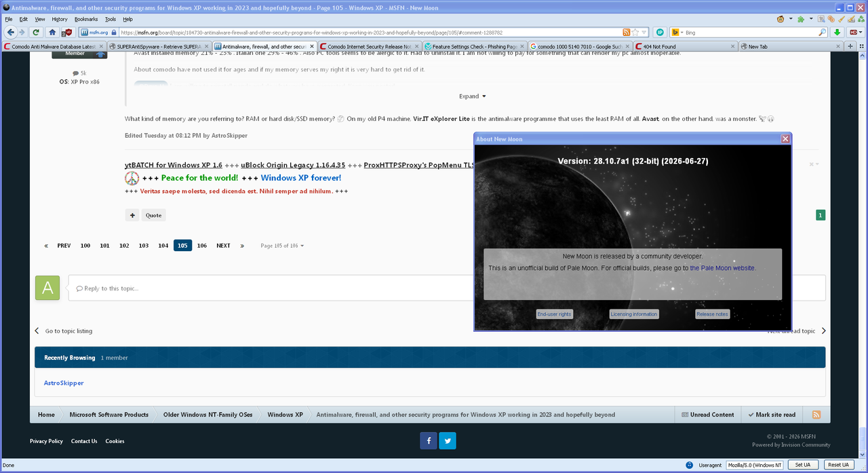Open Release notes in About dialog
The image size is (868, 473).
click(x=712, y=314)
